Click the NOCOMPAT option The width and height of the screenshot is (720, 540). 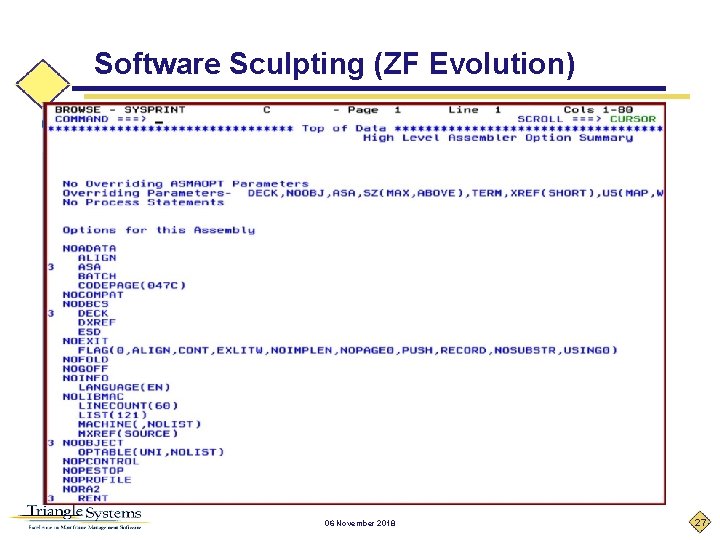click(93, 295)
